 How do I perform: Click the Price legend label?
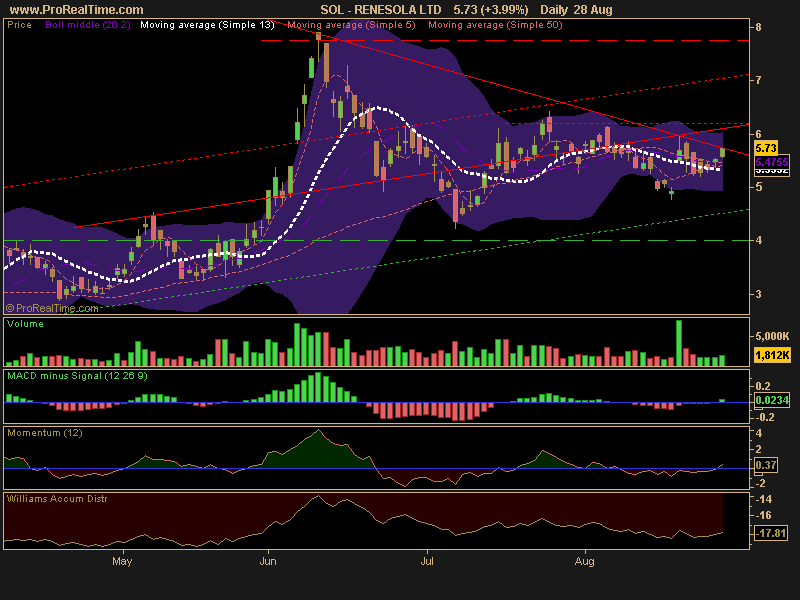pos(19,24)
